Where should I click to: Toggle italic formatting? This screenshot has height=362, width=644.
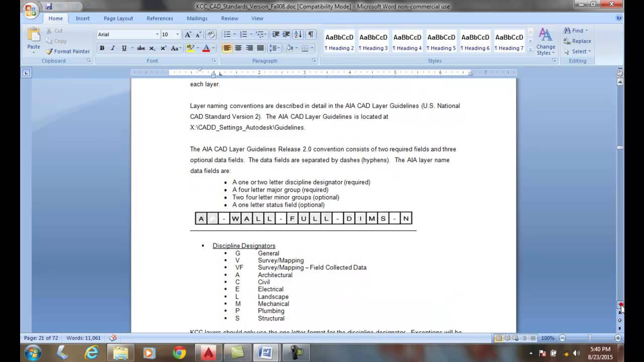[x=113, y=48]
